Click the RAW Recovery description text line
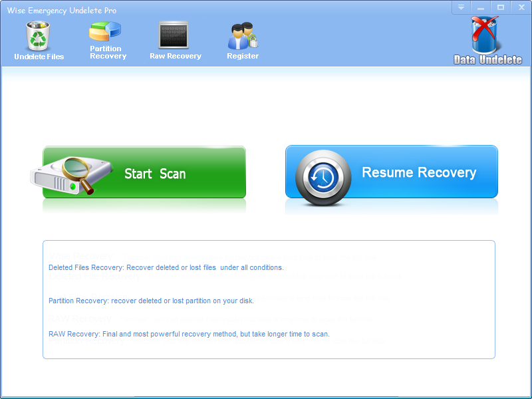532x399 pixels. [x=189, y=334]
